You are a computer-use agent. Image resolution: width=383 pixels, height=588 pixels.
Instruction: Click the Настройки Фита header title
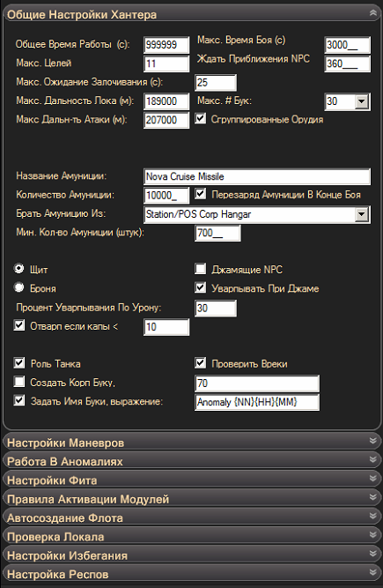pos(52,480)
